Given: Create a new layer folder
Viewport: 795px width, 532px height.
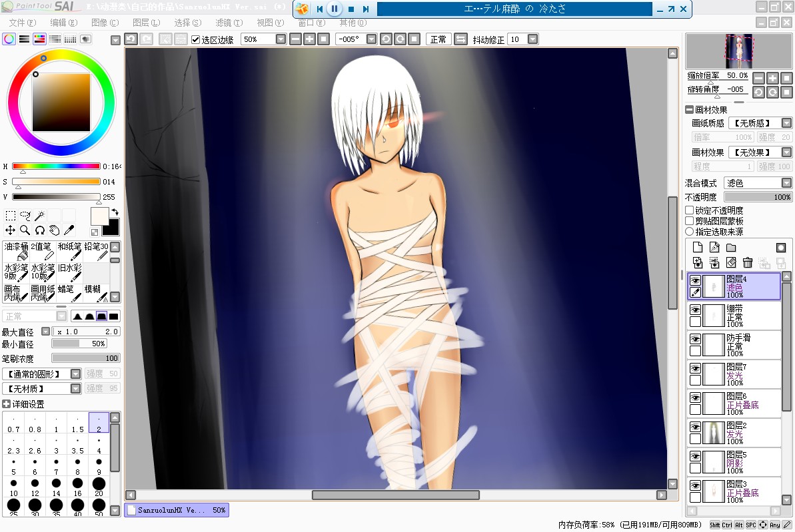Looking at the screenshot, I should [730, 247].
